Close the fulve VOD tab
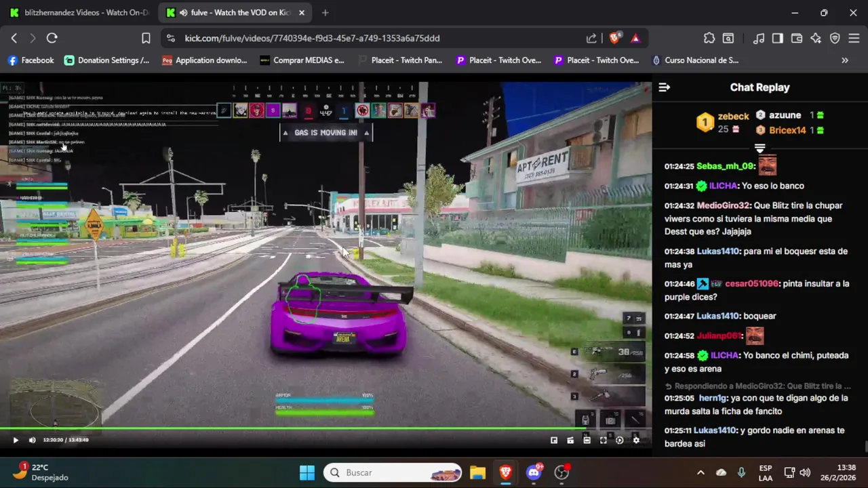868x488 pixels. [302, 12]
